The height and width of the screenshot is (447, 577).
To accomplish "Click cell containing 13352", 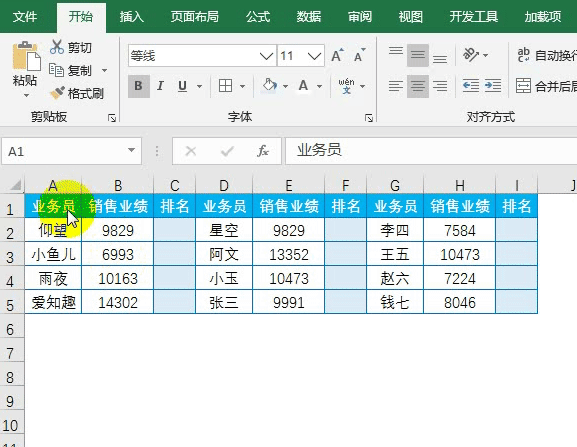I will tap(289, 254).
